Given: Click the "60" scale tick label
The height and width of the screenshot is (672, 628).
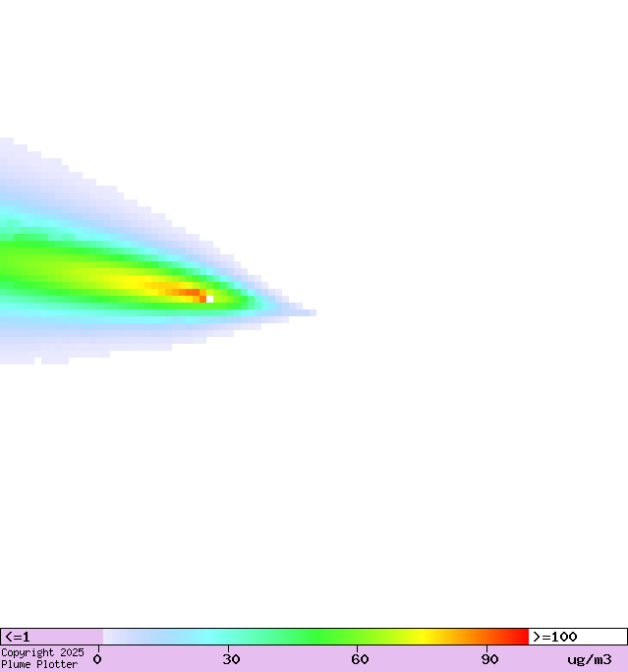Looking at the screenshot, I should click(361, 659).
